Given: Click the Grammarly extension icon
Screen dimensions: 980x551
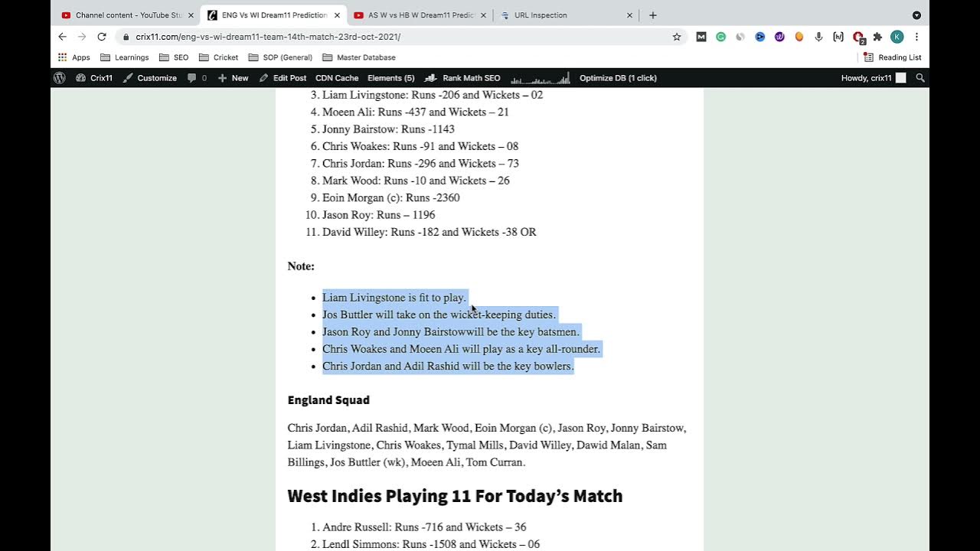Looking at the screenshot, I should [x=720, y=37].
